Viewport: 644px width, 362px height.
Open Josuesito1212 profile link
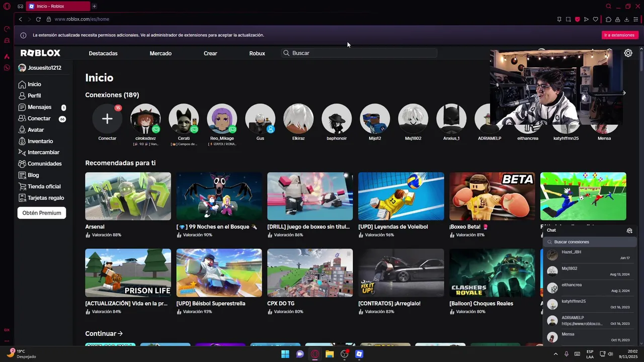tap(40, 68)
